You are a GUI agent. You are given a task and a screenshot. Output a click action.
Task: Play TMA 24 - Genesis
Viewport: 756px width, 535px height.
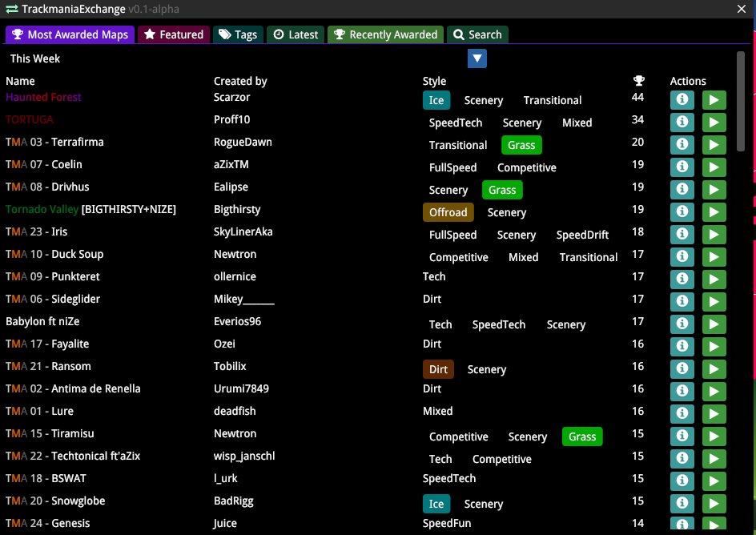pyautogui.click(x=714, y=523)
